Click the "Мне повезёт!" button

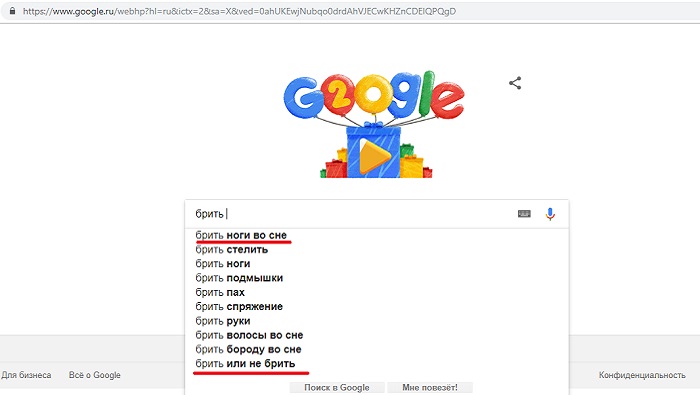pyautogui.click(x=429, y=387)
